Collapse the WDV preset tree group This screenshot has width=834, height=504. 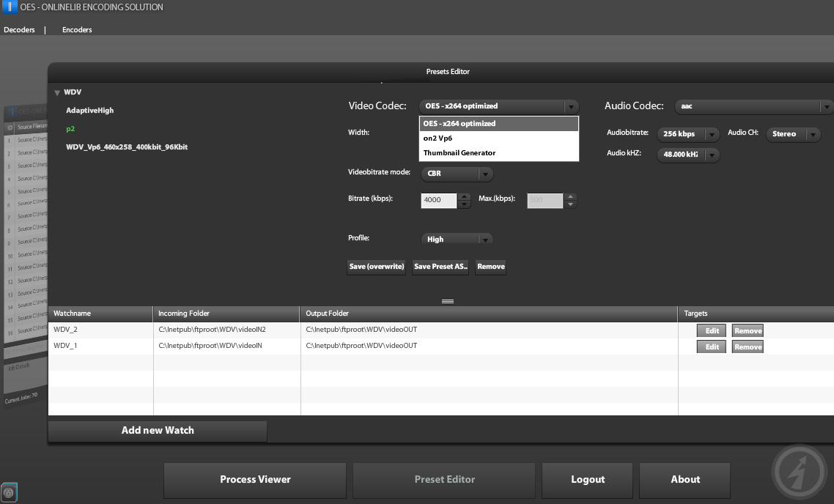(57, 93)
